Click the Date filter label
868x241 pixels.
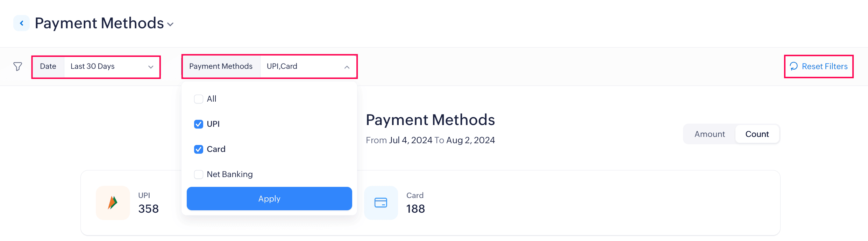(x=48, y=66)
